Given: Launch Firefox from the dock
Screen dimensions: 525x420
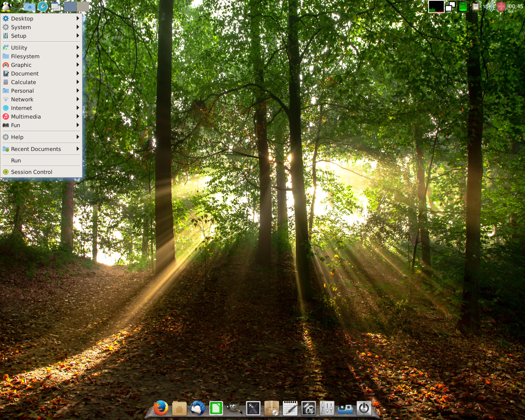Looking at the screenshot, I should click(x=161, y=408).
